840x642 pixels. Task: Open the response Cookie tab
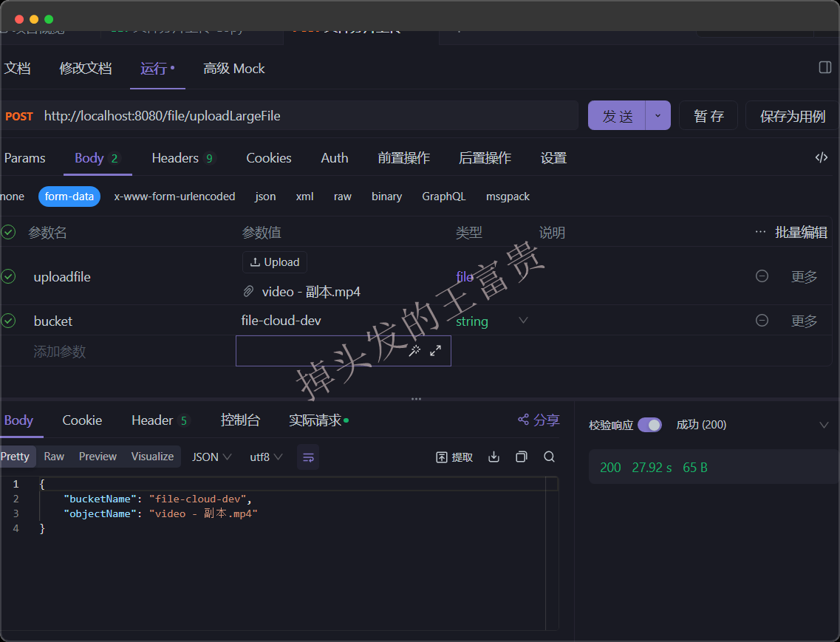pos(82,420)
